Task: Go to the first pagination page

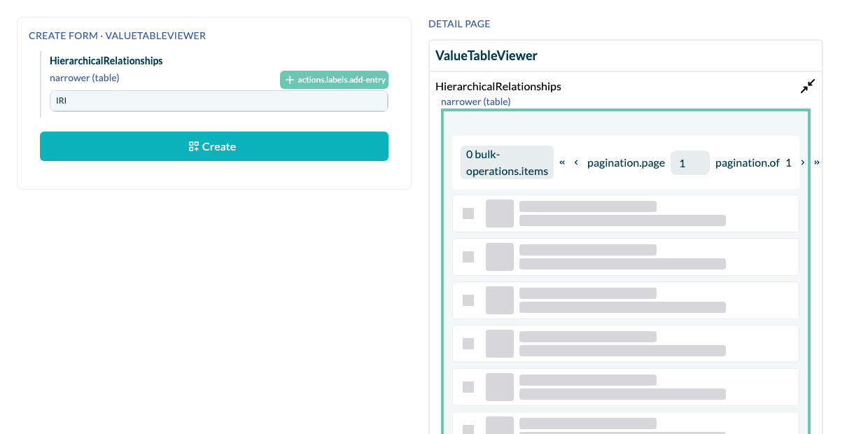Action: 562,162
